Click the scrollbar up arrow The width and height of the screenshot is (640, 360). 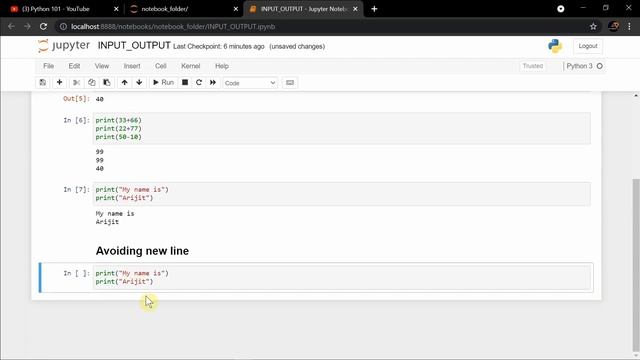636,96
